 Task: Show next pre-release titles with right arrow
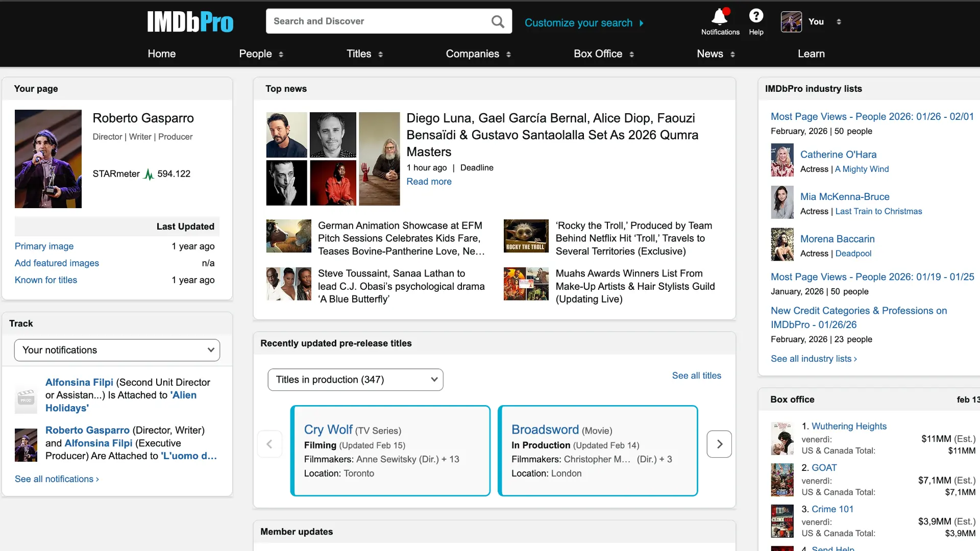click(719, 444)
